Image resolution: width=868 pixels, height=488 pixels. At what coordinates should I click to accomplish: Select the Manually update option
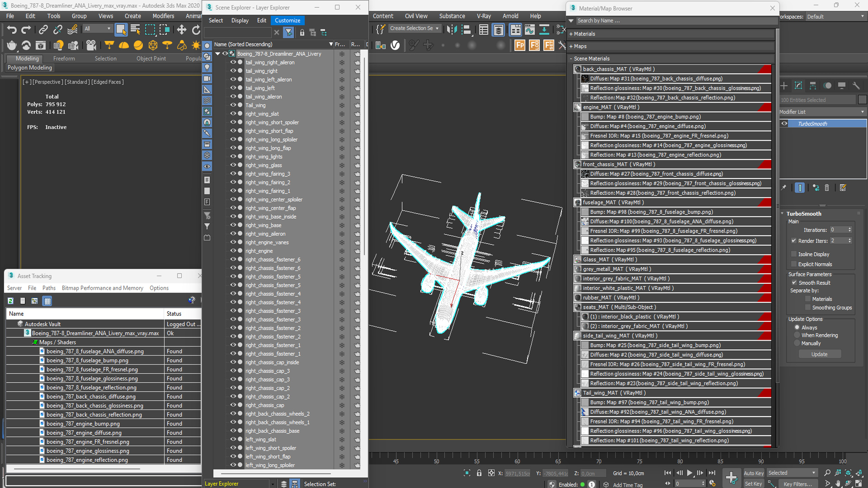[797, 343]
